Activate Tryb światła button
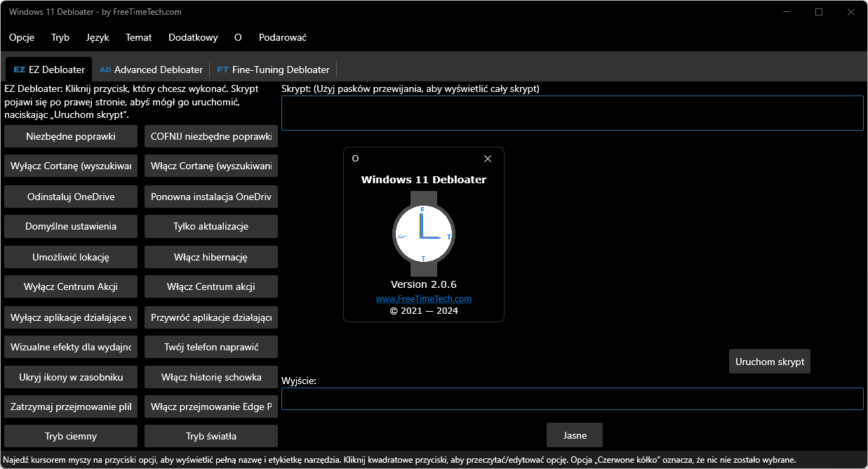 click(211, 436)
